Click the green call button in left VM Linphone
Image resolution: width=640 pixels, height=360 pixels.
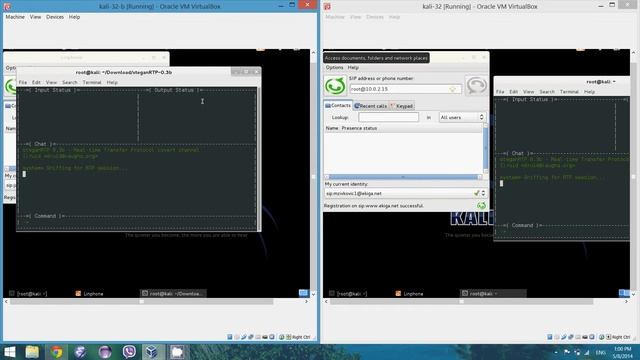(x=10, y=86)
